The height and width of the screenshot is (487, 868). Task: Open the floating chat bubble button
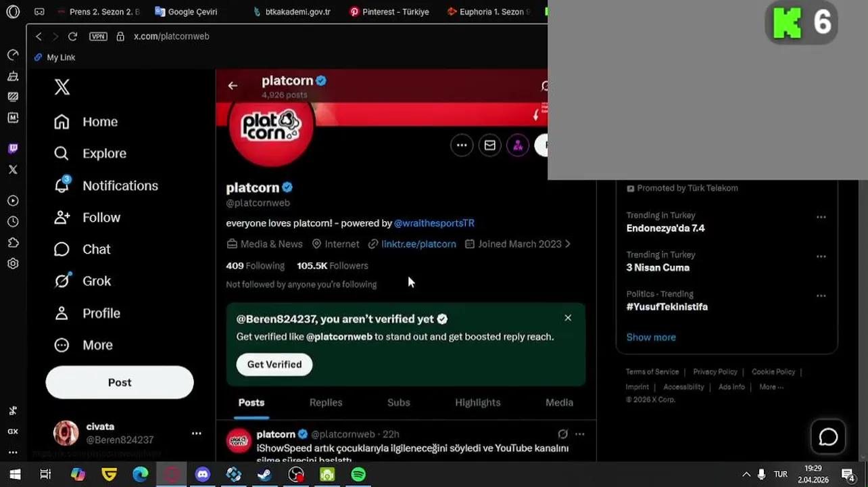[828, 437]
